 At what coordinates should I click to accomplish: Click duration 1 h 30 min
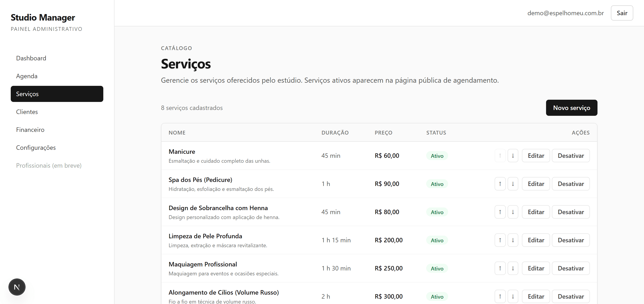pos(336,268)
